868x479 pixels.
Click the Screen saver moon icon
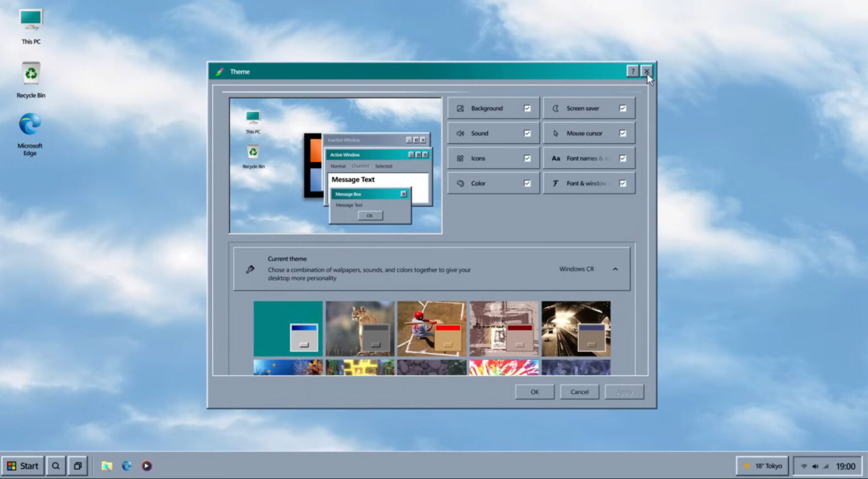tap(555, 108)
